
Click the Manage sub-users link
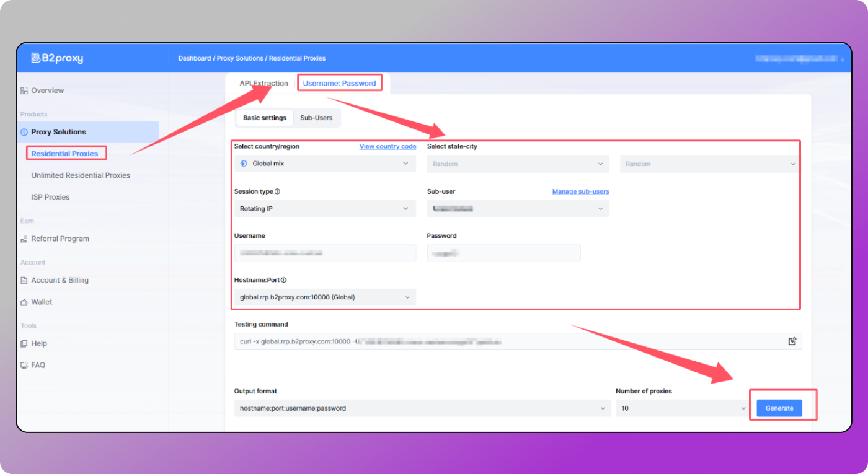pos(580,191)
